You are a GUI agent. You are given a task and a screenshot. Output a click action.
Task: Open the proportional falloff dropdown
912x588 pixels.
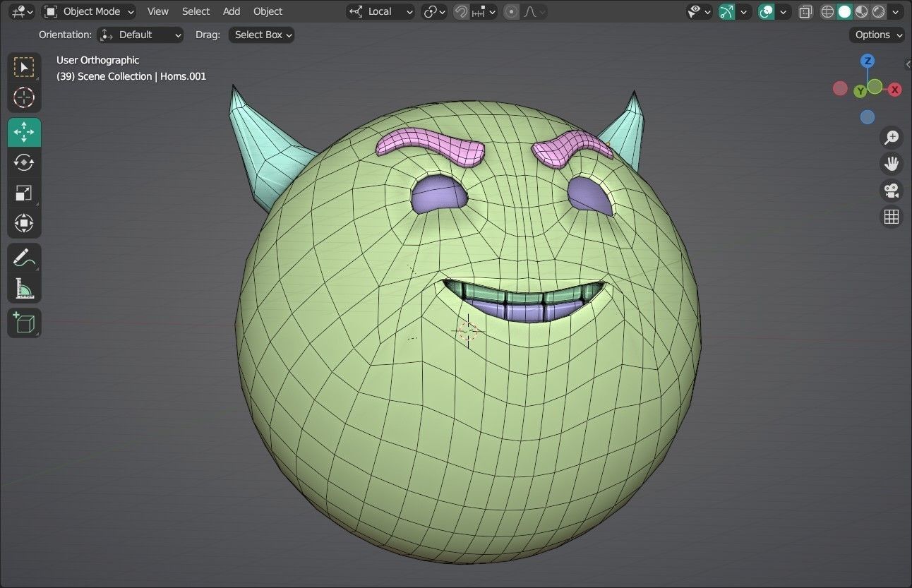pyautogui.click(x=534, y=11)
